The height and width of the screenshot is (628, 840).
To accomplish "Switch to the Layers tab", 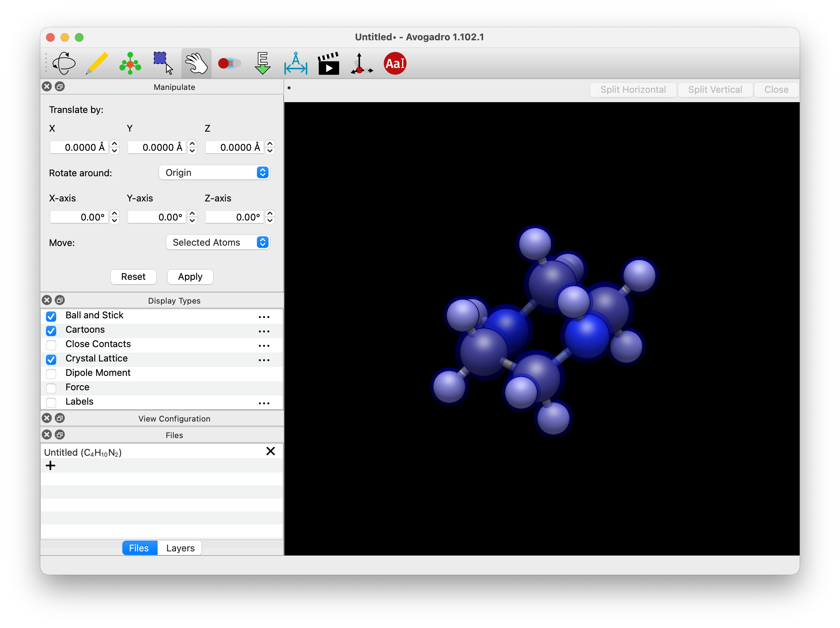I will (x=180, y=548).
